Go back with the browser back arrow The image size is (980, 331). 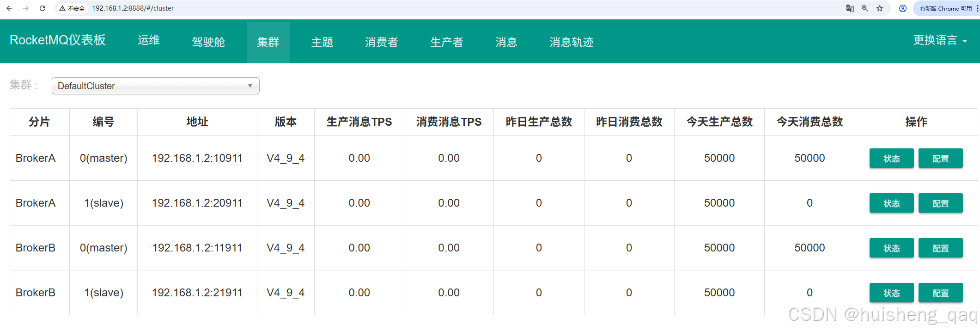pyautogui.click(x=9, y=8)
